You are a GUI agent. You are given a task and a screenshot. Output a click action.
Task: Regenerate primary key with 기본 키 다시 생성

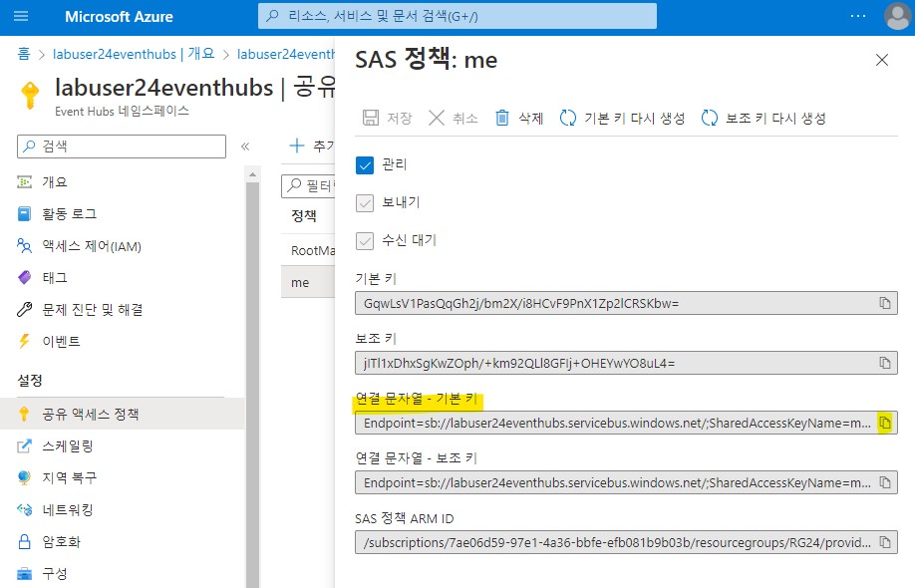point(622,118)
